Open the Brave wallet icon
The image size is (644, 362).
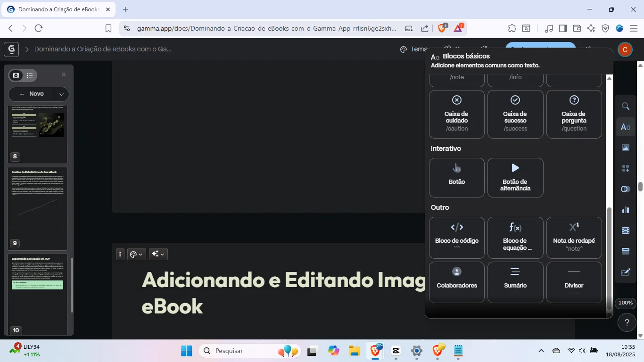[x=577, y=28]
